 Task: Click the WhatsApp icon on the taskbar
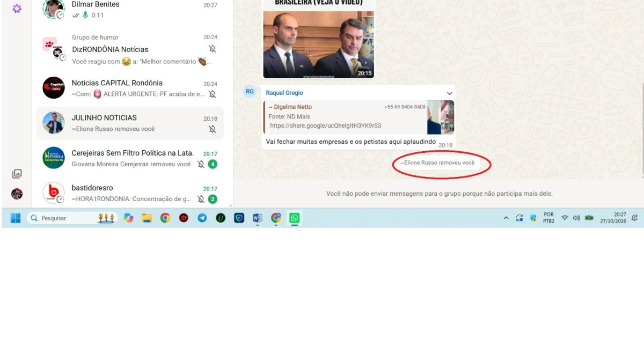294,218
